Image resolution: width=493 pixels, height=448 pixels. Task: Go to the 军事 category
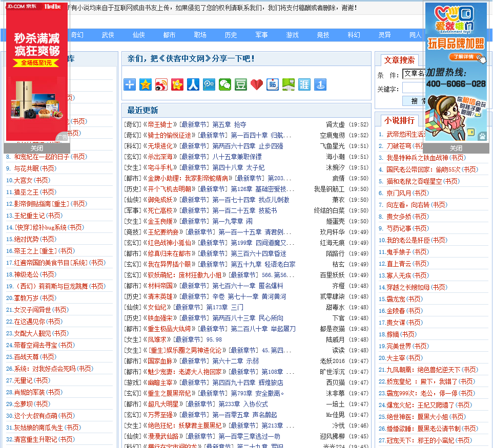point(261,35)
